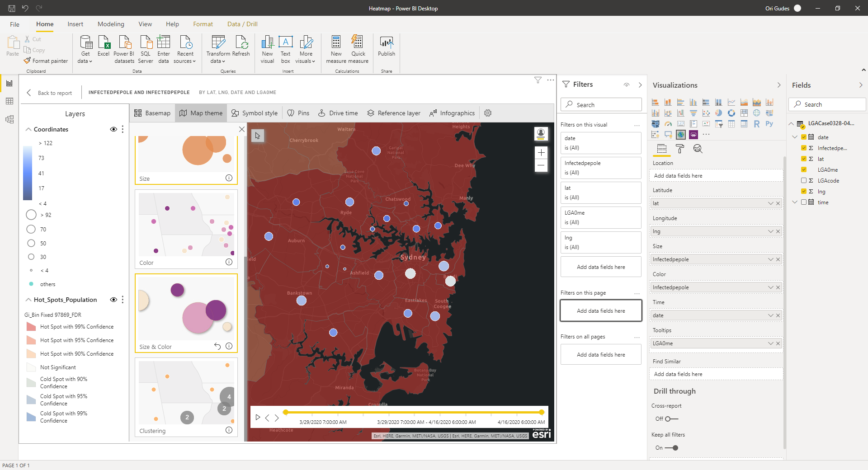The height and width of the screenshot is (470, 868).
Task: Check the LGAcode field checkbox
Action: 804,180
